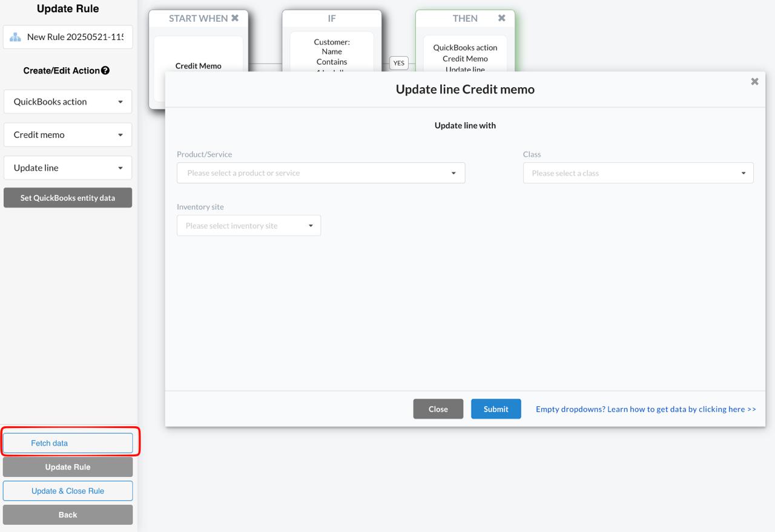
Task: Expand the Inventory site dropdown
Action: pos(249,226)
